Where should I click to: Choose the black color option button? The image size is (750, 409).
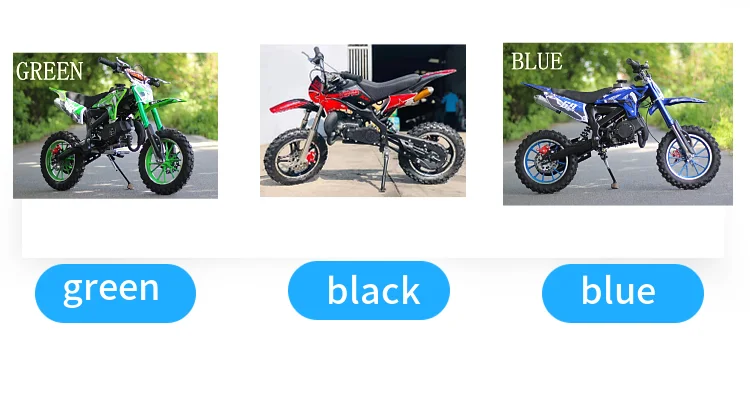point(369,290)
